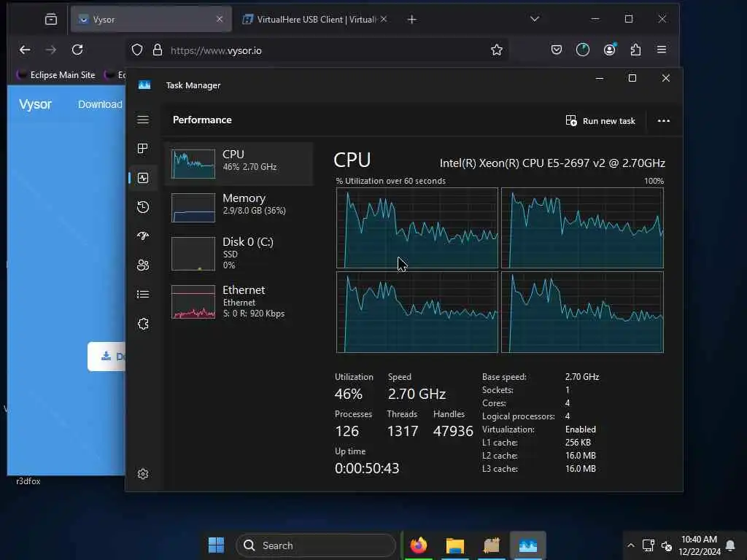The image size is (747, 560).
Task: Bookmark this page with star icon
Action: [496, 50]
